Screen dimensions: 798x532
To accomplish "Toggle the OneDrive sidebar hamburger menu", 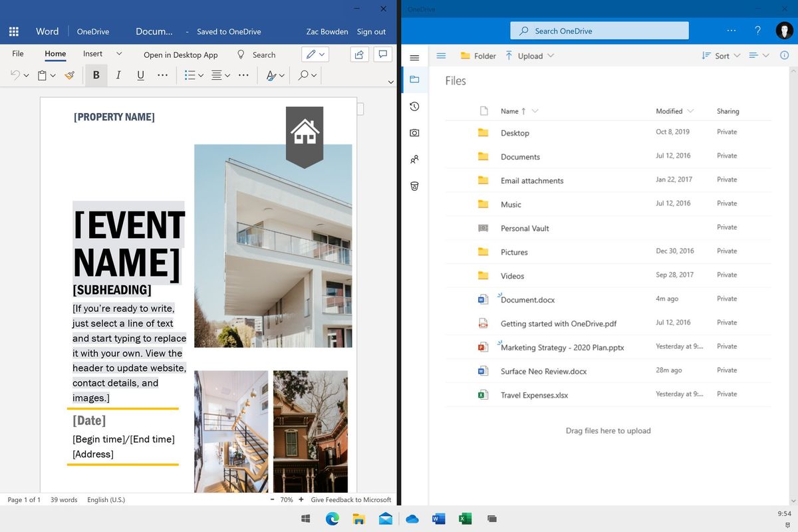I will (414, 57).
